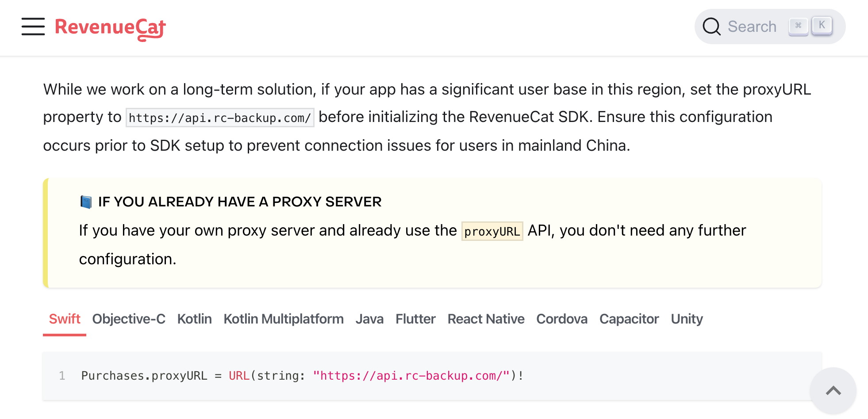Click the search magnifier icon
This screenshot has height=419, width=868.
pyautogui.click(x=711, y=27)
